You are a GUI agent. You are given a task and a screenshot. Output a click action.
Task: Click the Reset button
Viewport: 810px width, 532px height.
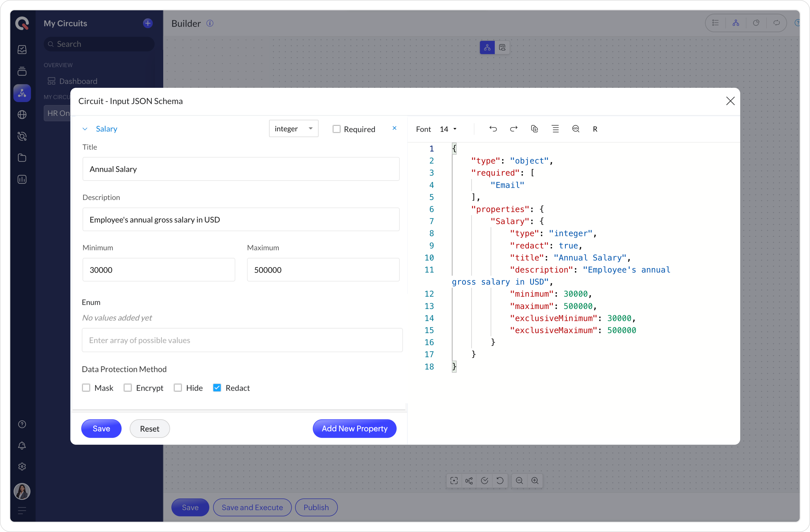(149, 429)
